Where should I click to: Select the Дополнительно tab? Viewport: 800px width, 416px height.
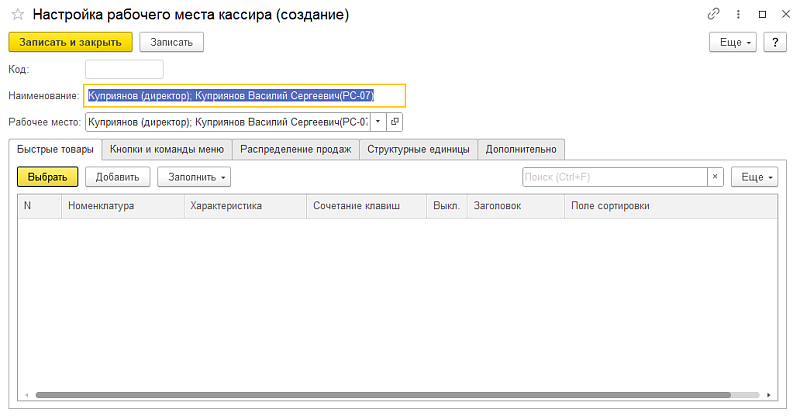pos(520,149)
